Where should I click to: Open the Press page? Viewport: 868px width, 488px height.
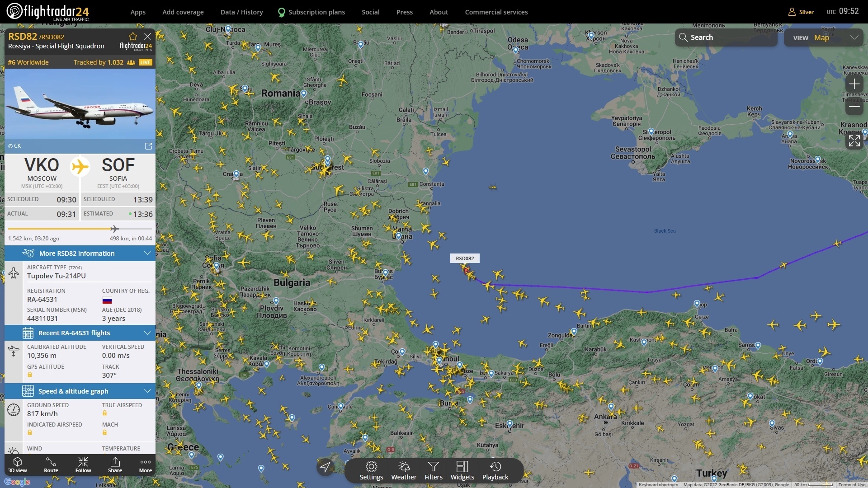[x=405, y=12]
